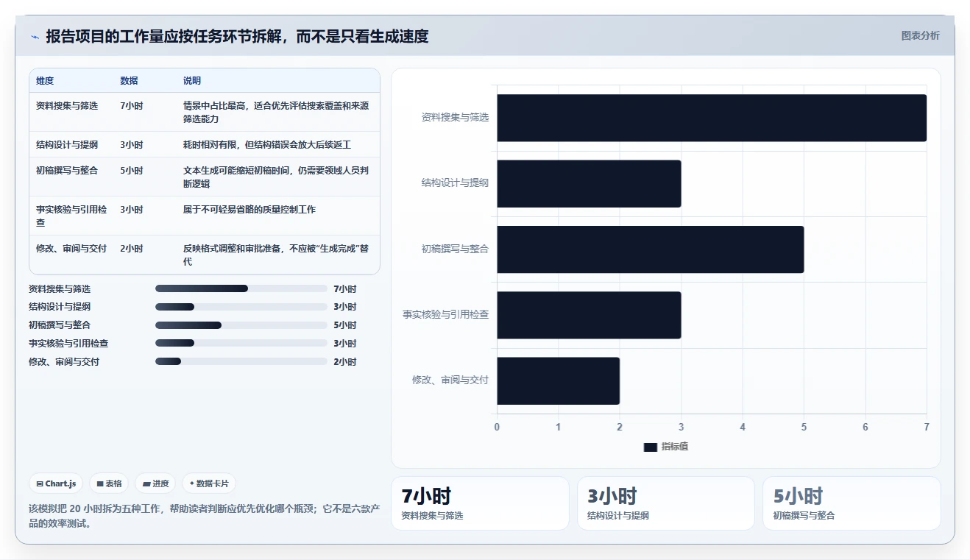This screenshot has height=560, width=970.
Task: Click the 事实核验与引用检查 label in the progress list
Action: [x=68, y=343]
